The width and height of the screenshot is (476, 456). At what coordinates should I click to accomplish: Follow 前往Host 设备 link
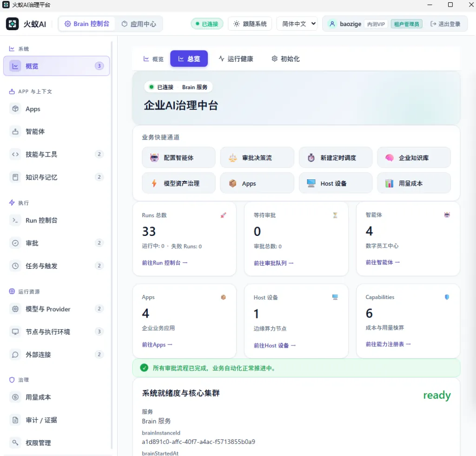click(274, 345)
